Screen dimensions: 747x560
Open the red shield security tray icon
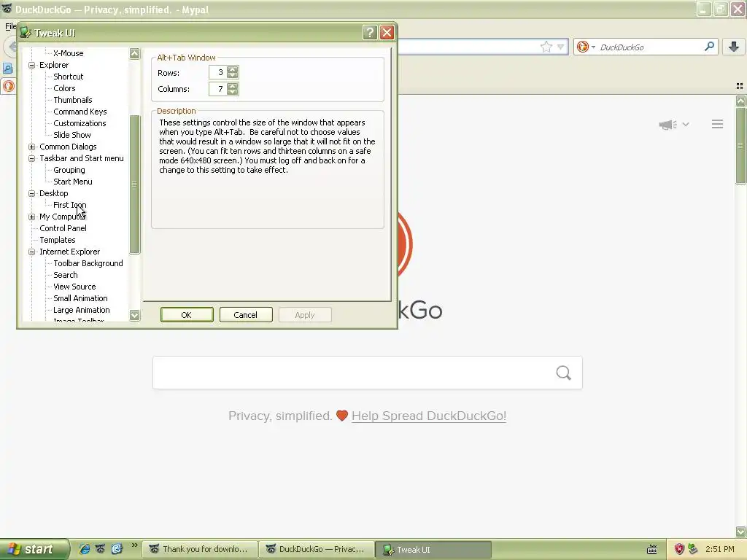point(679,549)
